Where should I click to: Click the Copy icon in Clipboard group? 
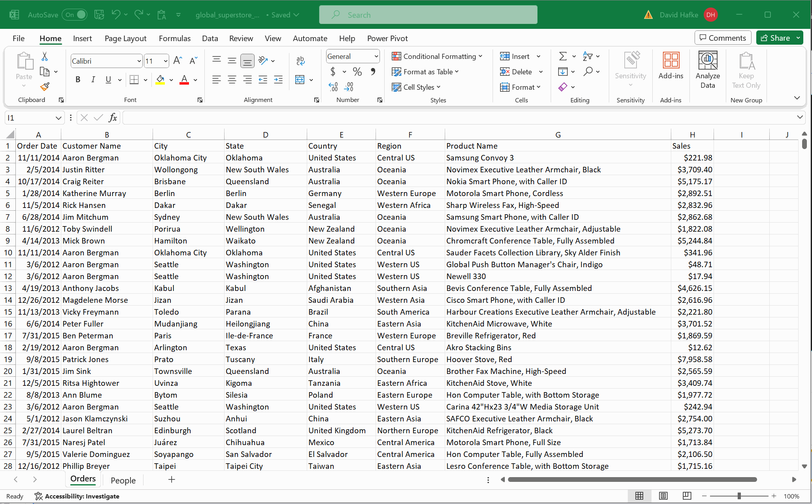coord(45,72)
